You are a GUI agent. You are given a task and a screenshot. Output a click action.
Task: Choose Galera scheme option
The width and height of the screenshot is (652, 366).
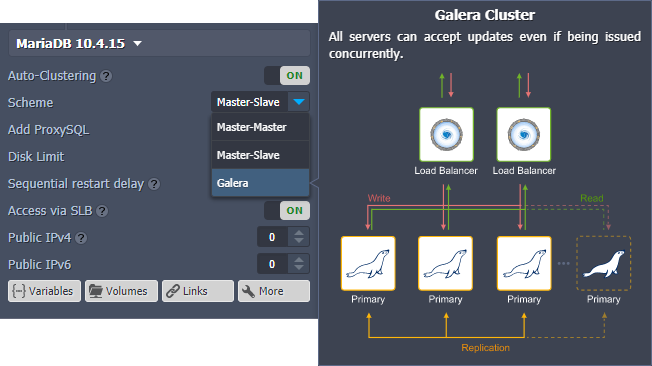(260, 183)
